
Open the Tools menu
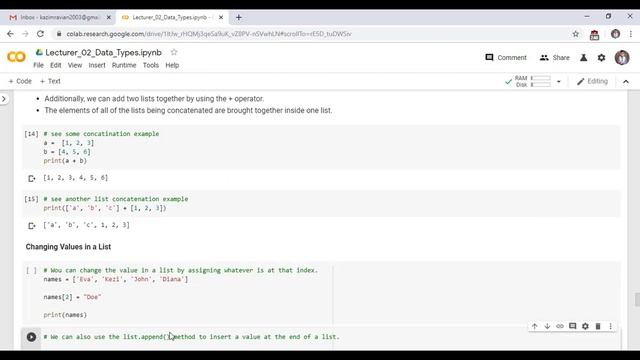[151, 65]
